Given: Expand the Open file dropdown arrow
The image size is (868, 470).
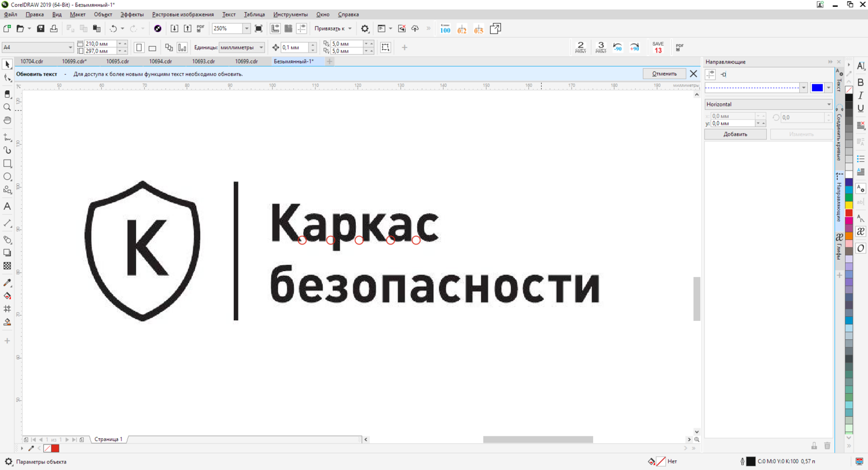Looking at the screenshot, I should [30, 28].
